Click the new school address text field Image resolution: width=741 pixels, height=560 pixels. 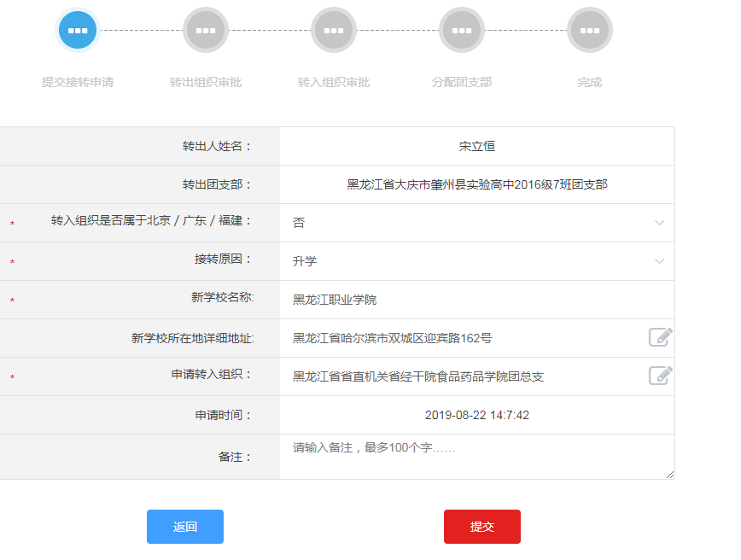tap(461, 338)
